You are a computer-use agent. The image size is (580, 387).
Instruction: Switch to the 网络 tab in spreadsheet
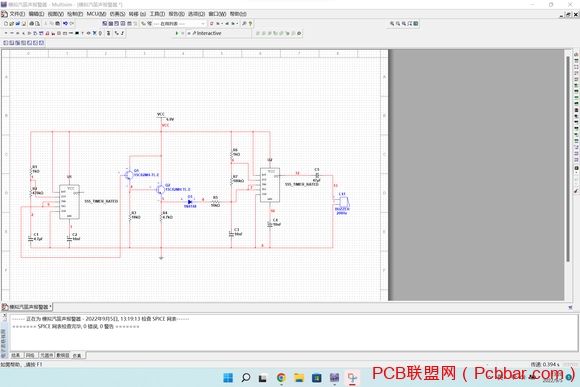(x=30, y=355)
